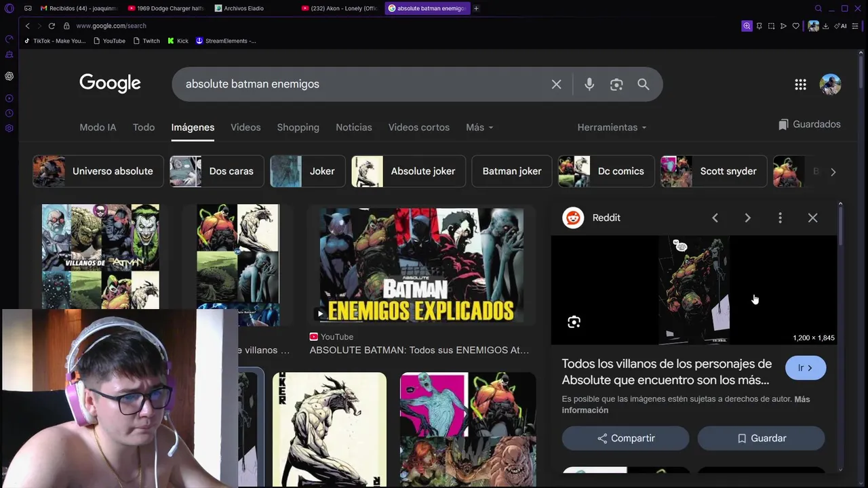Open the StreamElements bookmark

tap(226, 41)
